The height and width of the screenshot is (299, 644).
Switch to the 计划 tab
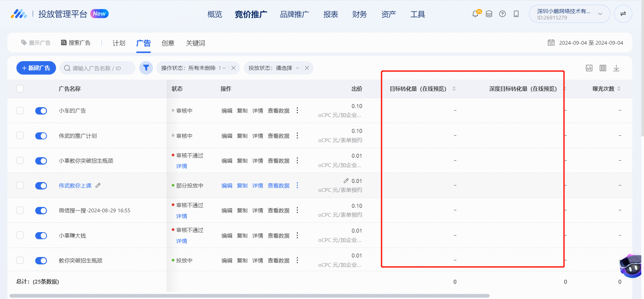pos(119,43)
